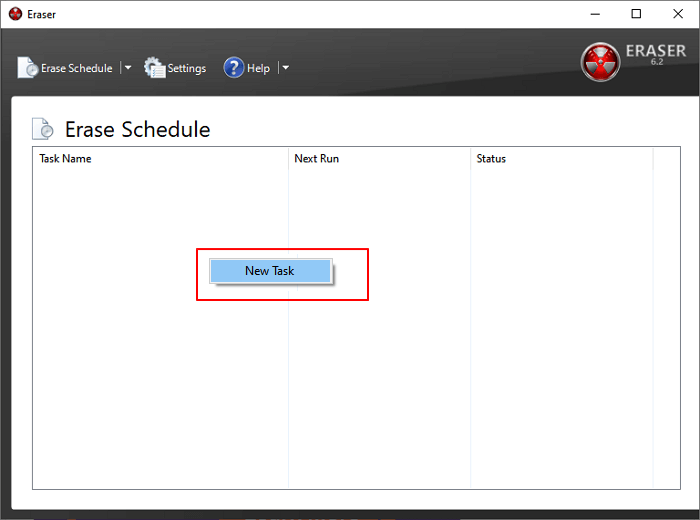Click the Eraser app icon in title bar
700x520 pixels.
[15, 14]
